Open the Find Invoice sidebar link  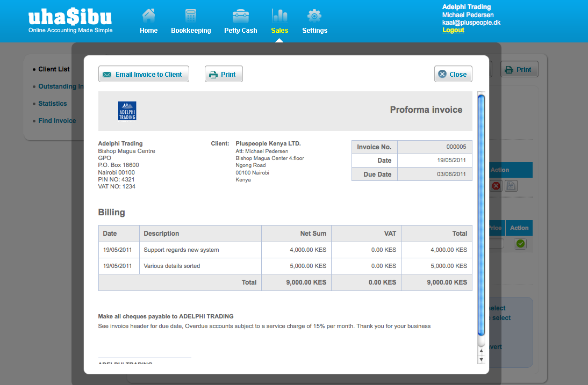(x=57, y=121)
